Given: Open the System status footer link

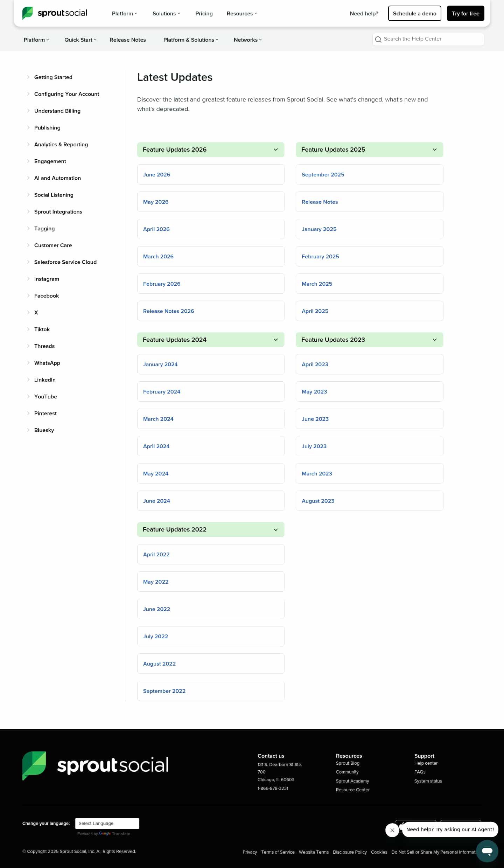Looking at the screenshot, I should 428,781.
